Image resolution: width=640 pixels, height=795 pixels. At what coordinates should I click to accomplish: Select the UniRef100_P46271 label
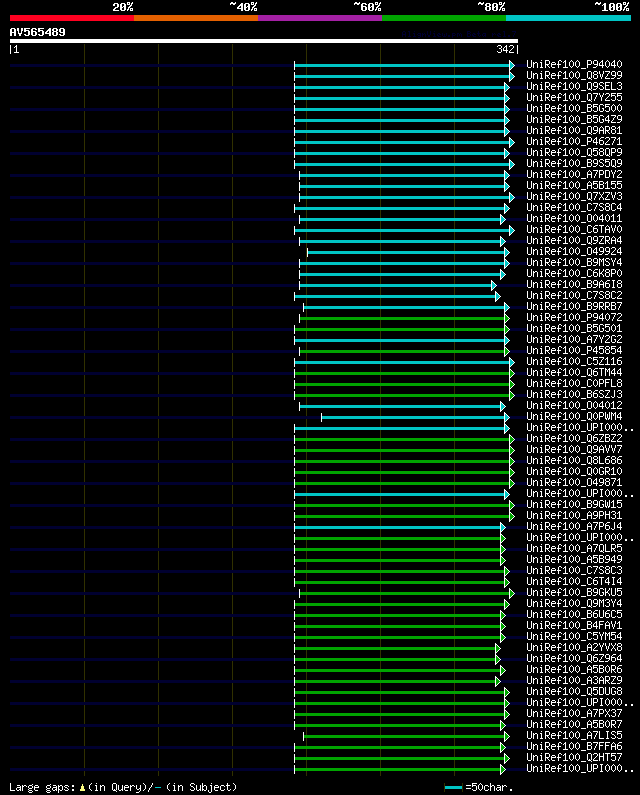click(x=574, y=141)
